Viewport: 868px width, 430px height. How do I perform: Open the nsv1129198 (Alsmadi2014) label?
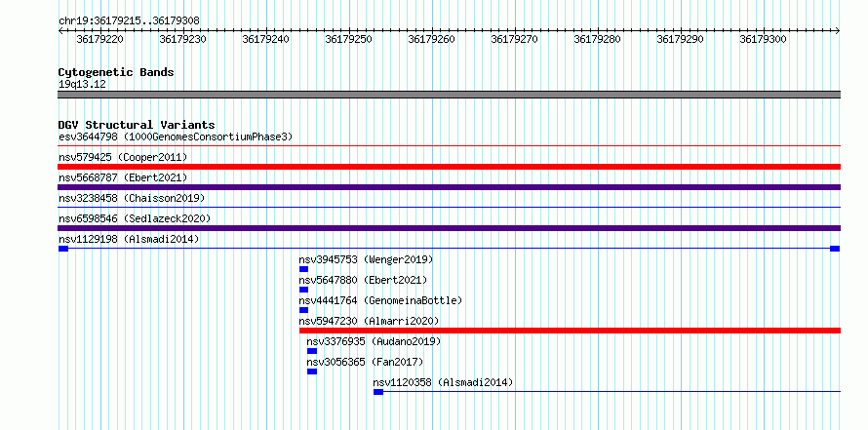pos(129,239)
